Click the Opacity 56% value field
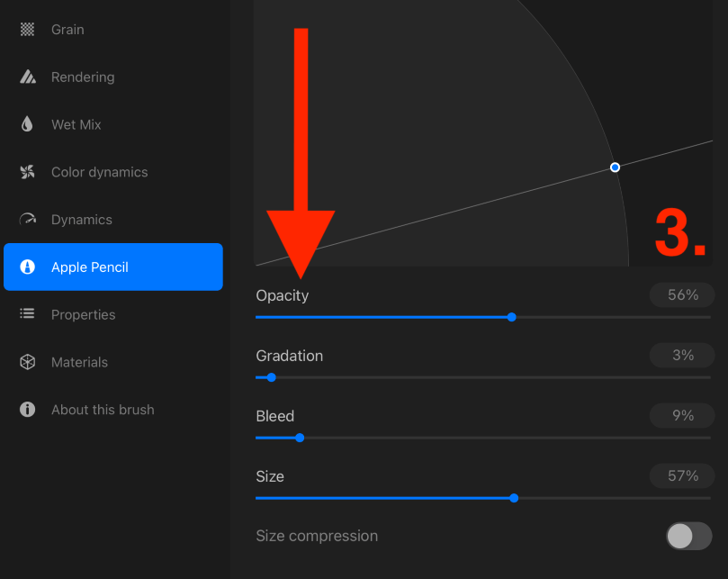Image resolution: width=728 pixels, height=579 pixels. coord(682,295)
